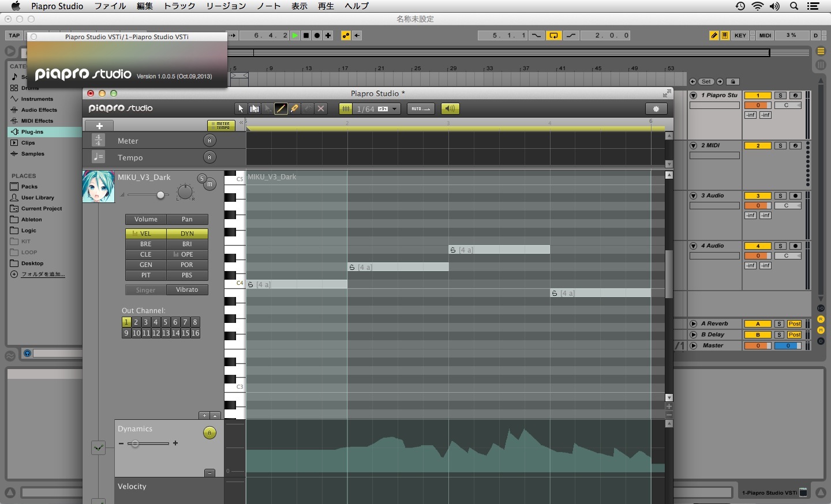Image resolution: width=831 pixels, height=504 pixels.
Task: Click Ableton back to arrangement arrow
Action: point(357,35)
